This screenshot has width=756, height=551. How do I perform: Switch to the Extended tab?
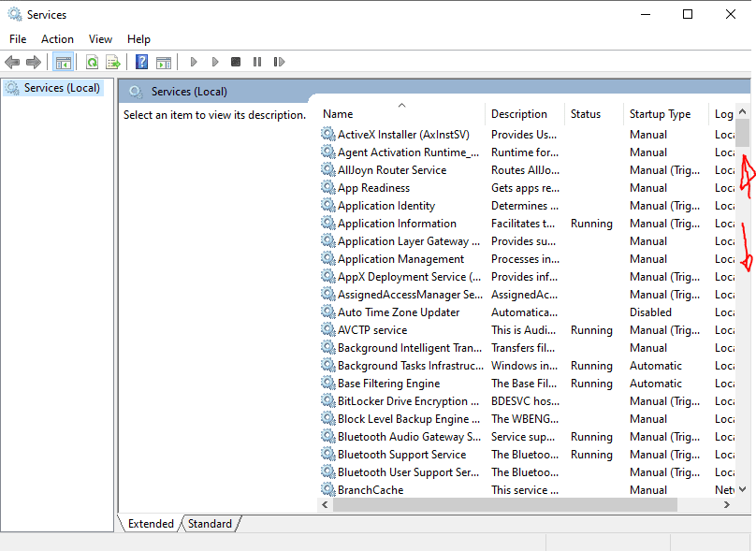(151, 524)
